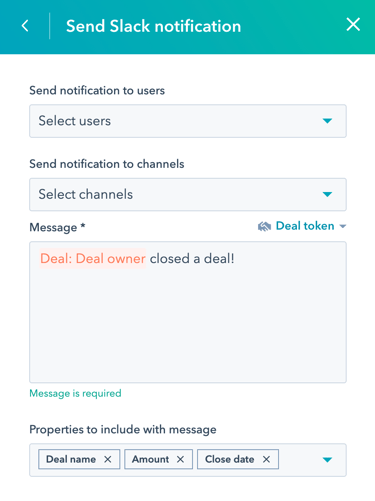
Task: Remove the Amount property chip
Action: coord(180,459)
